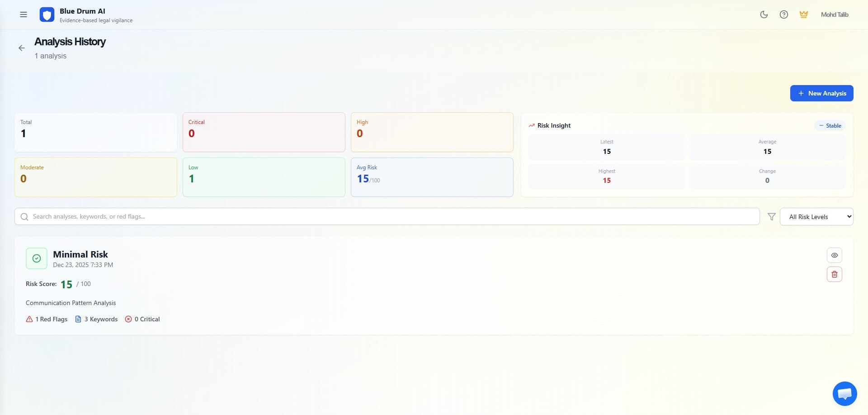
Task: Click the filter icon beside the search bar
Action: click(x=771, y=216)
